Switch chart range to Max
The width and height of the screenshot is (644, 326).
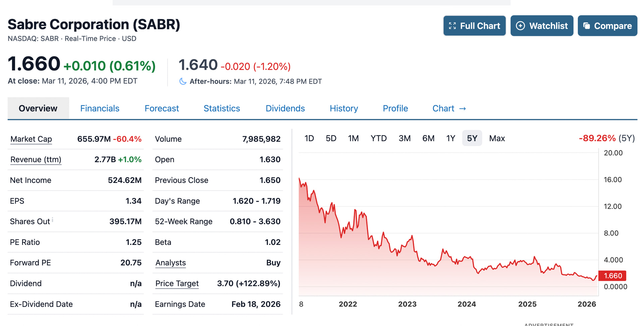pyautogui.click(x=497, y=138)
